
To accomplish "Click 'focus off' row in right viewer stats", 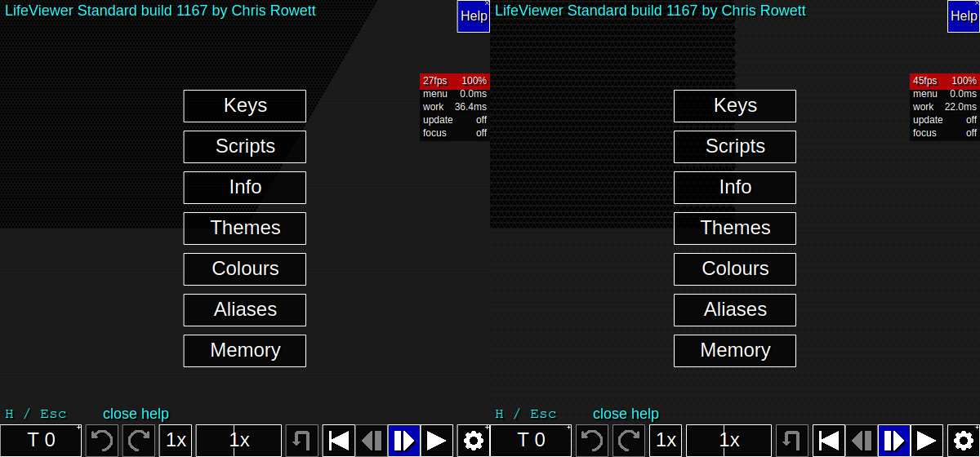I will [945, 133].
